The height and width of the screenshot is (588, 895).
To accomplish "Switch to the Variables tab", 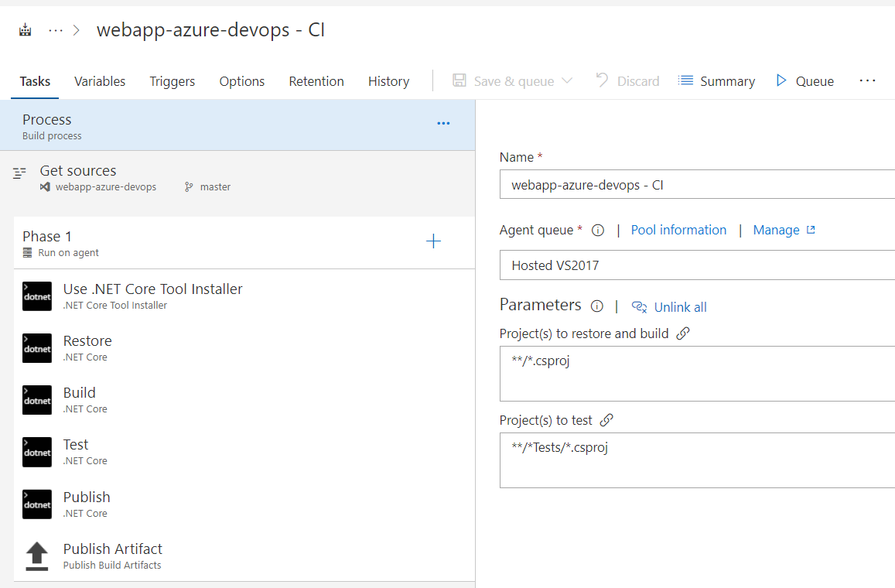I will 100,82.
